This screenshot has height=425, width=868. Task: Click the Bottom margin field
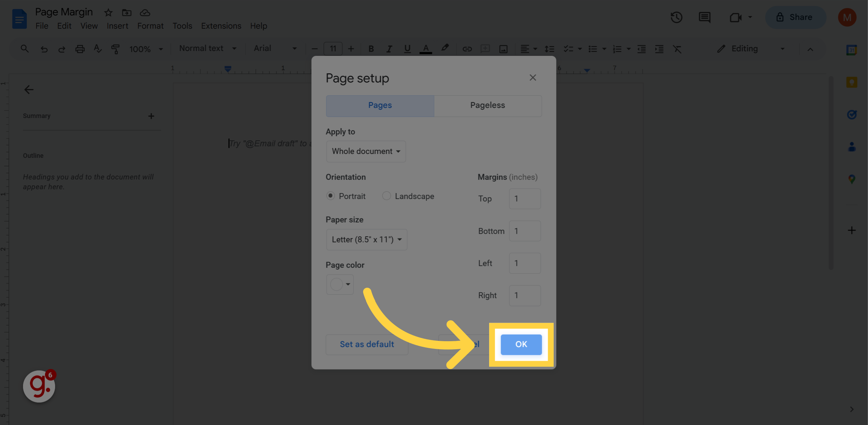pyautogui.click(x=525, y=231)
